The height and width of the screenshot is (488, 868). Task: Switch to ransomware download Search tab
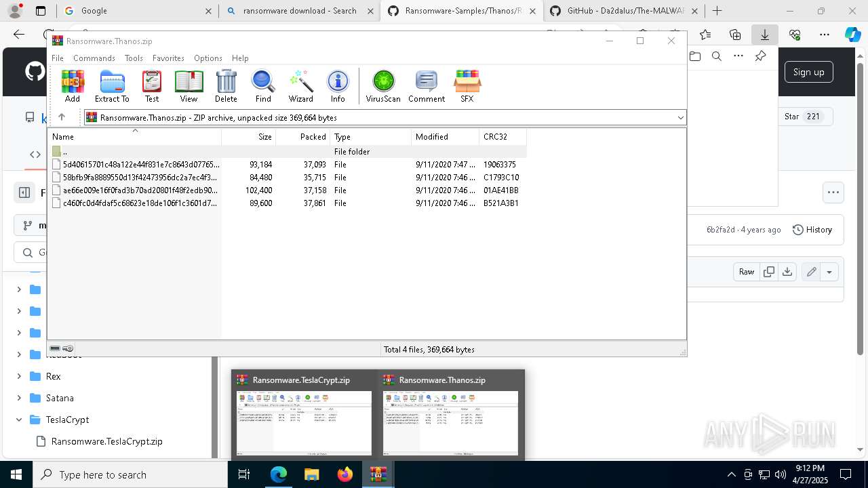click(300, 11)
